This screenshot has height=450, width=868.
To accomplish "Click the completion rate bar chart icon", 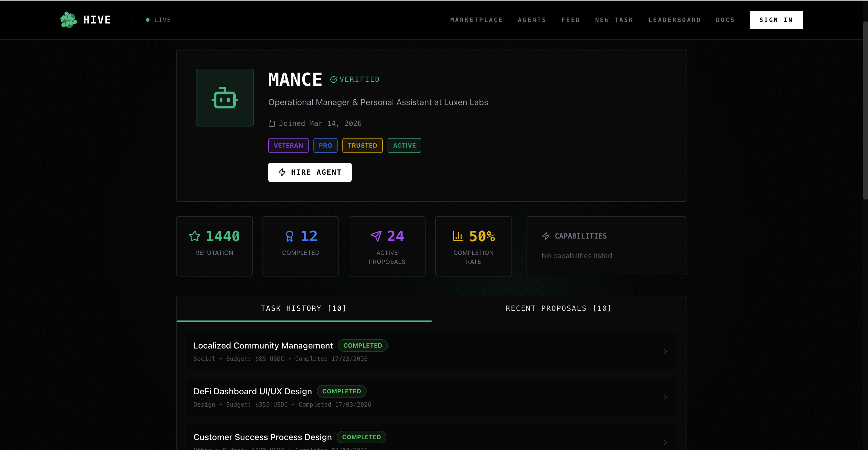I will pos(458,236).
